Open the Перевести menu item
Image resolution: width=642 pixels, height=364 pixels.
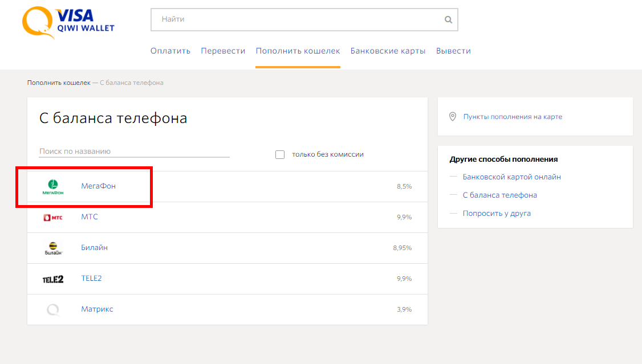tap(223, 51)
